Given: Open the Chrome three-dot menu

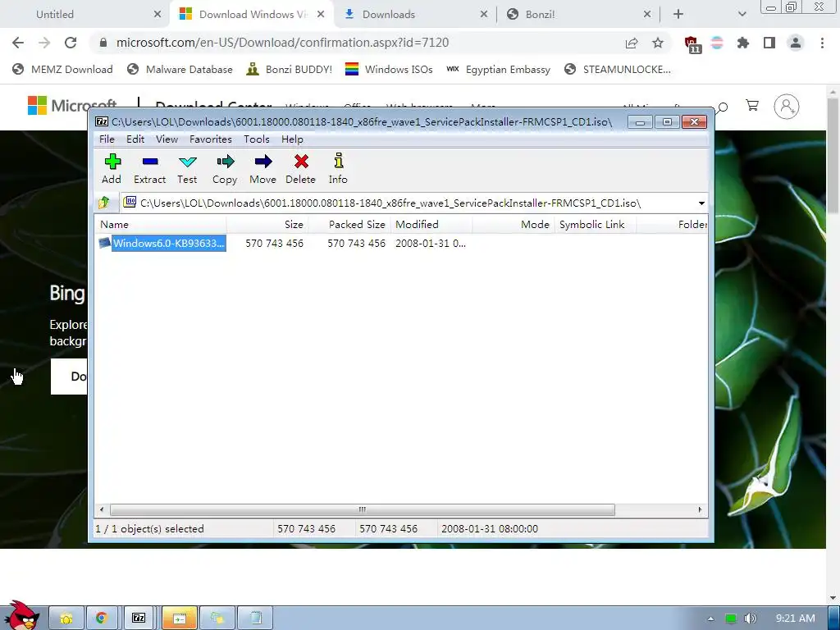Looking at the screenshot, I should (822, 43).
